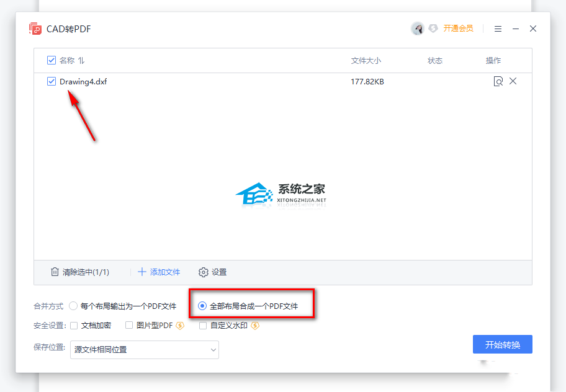
Task: Click the 177.82KB file size cell
Action: pyautogui.click(x=367, y=82)
